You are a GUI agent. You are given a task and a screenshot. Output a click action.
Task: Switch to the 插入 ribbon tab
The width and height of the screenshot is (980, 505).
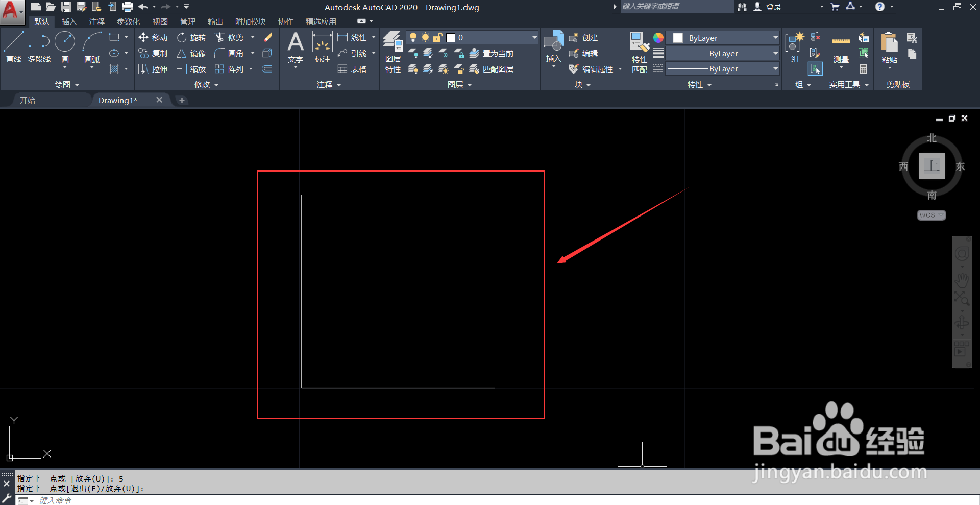pyautogui.click(x=69, y=21)
